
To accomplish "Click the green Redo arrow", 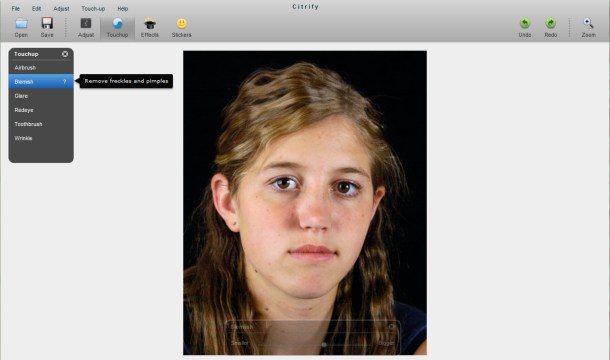I will click(550, 23).
